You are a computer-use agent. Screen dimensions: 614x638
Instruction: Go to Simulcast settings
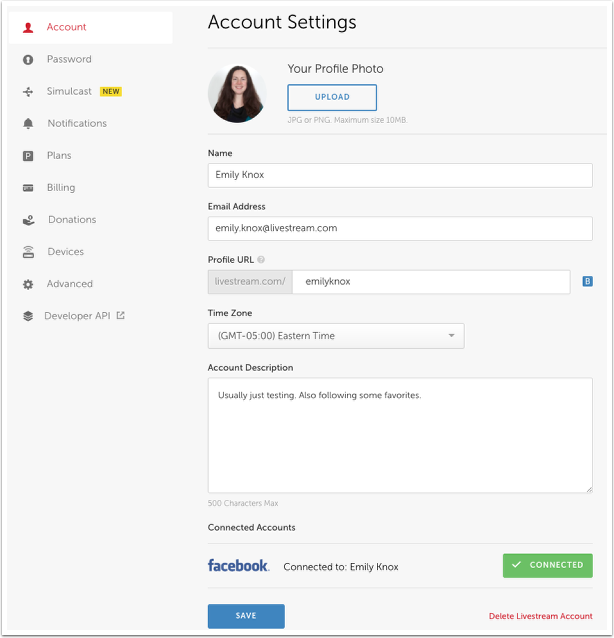(x=69, y=92)
